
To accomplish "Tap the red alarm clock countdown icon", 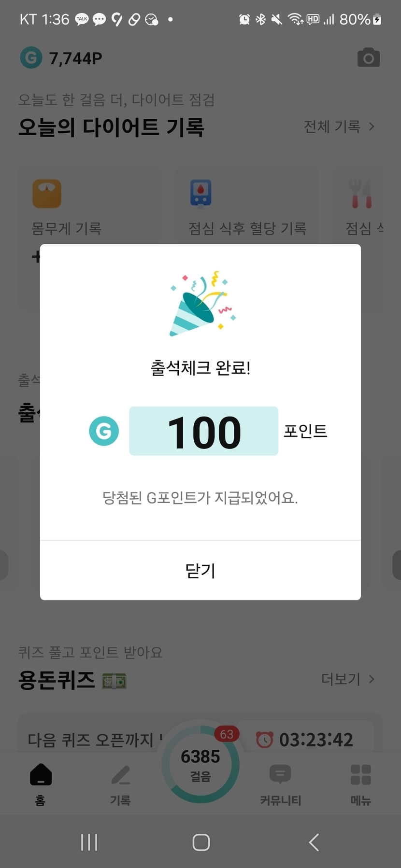I will [x=264, y=739].
